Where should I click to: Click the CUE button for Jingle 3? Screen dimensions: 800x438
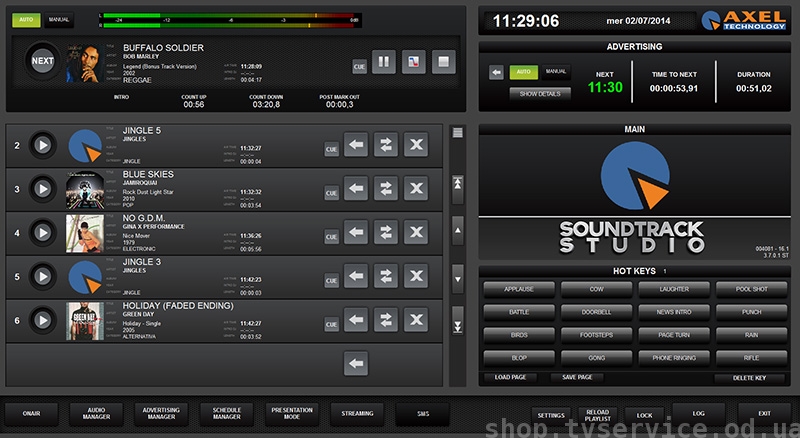coord(332,280)
